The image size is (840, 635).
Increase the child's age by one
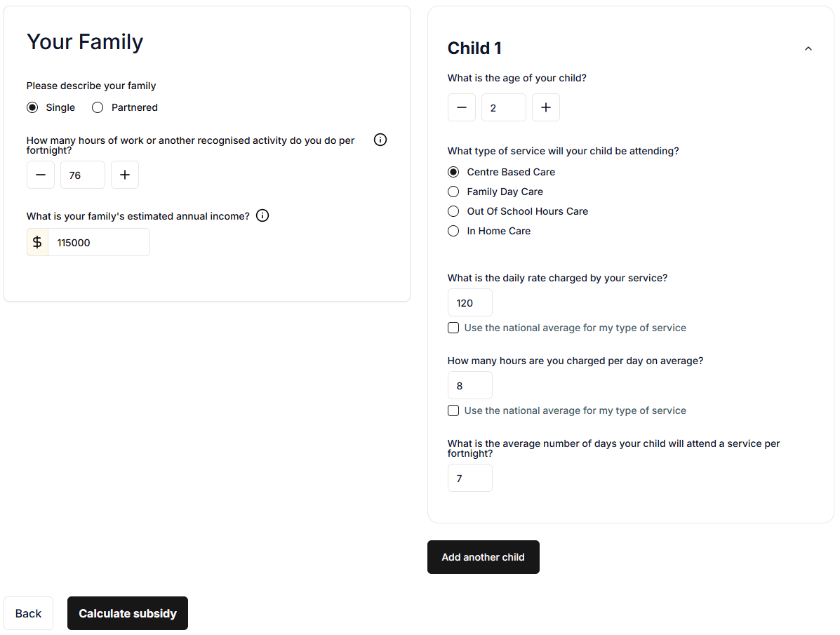pyautogui.click(x=546, y=108)
